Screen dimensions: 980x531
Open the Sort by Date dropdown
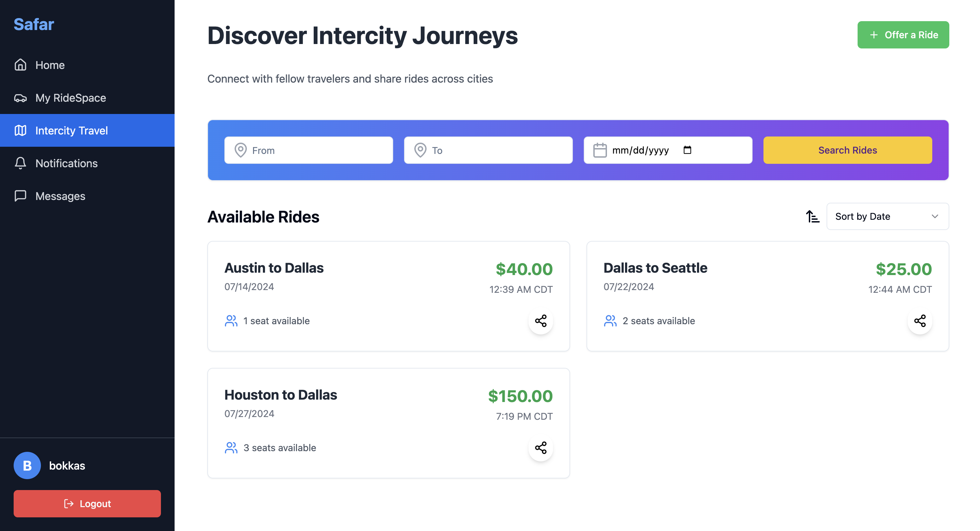coord(888,216)
